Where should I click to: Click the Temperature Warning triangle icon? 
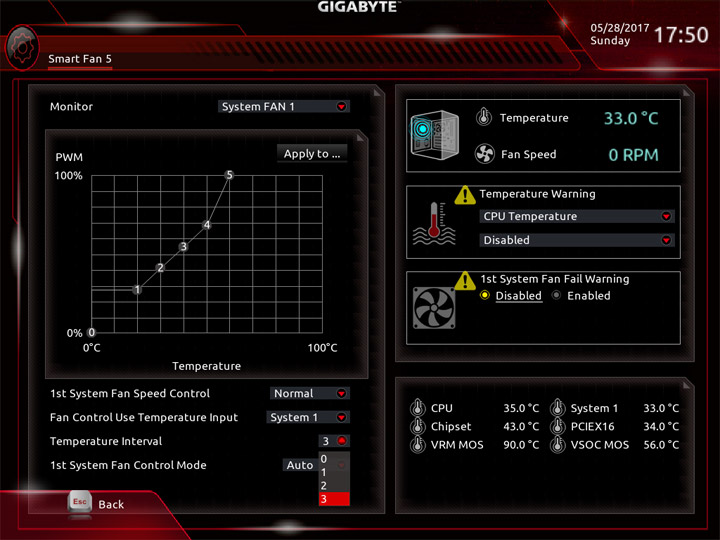(x=465, y=195)
